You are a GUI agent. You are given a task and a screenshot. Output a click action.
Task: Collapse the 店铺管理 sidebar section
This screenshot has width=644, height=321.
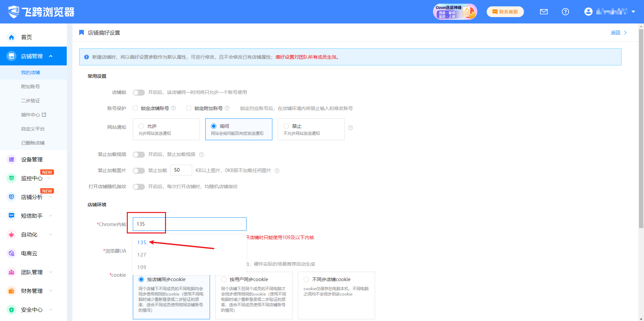click(x=51, y=56)
